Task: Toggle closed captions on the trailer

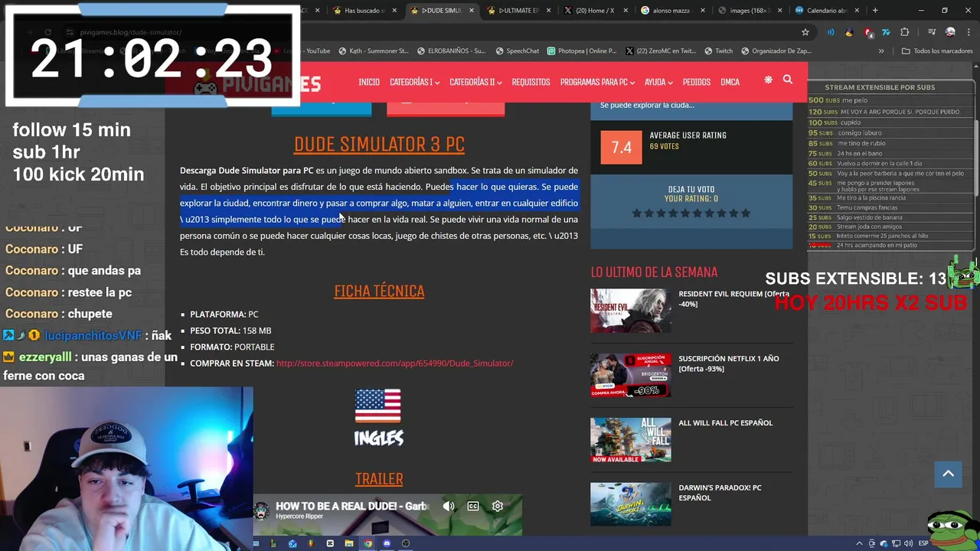Action: click(x=473, y=506)
